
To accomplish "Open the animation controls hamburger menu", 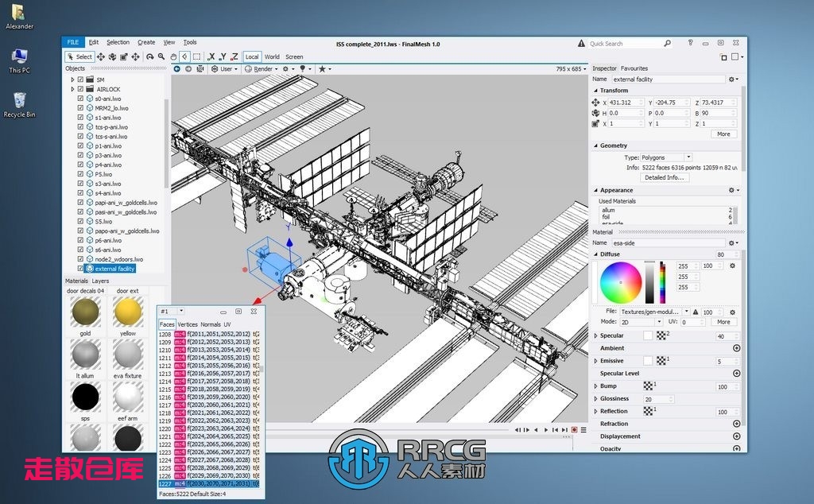I will point(583,430).
